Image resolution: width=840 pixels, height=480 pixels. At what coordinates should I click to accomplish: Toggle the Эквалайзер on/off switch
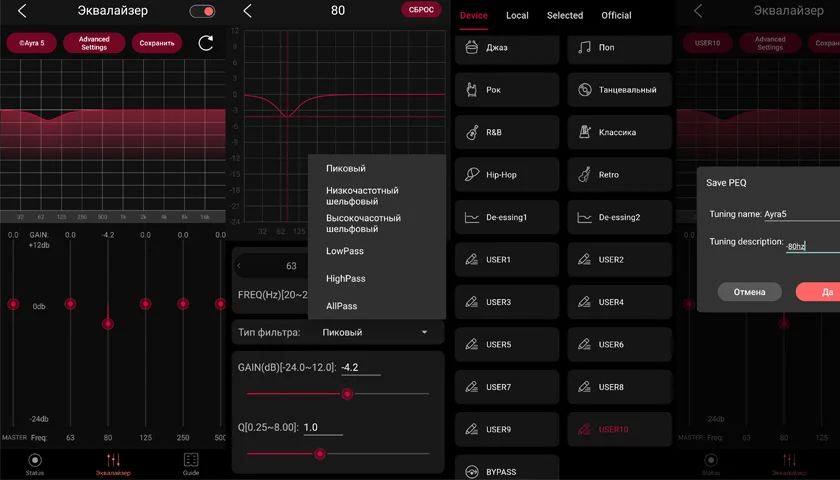point(202,12)
